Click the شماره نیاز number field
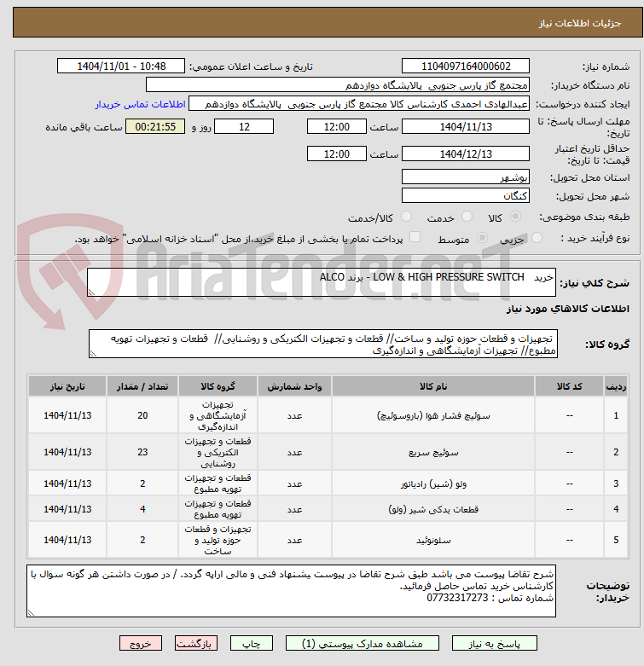644x666 pixels. [x=466, y=67]
